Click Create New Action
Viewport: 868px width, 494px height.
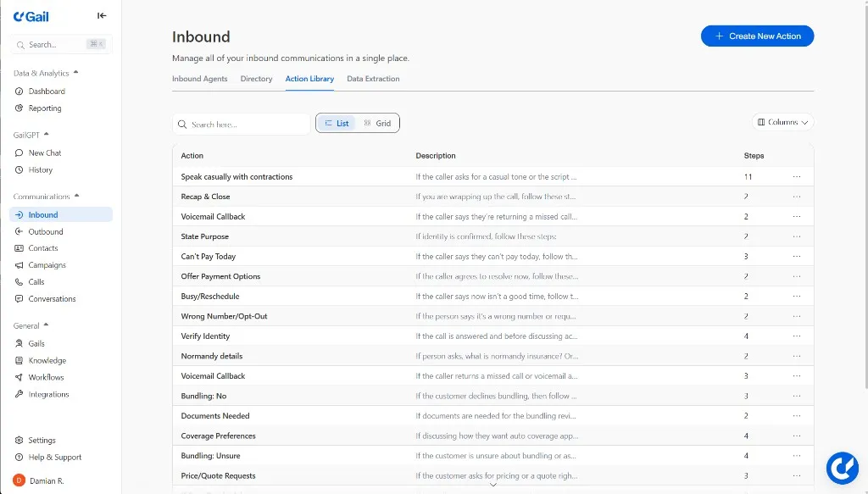click(757, 36)
